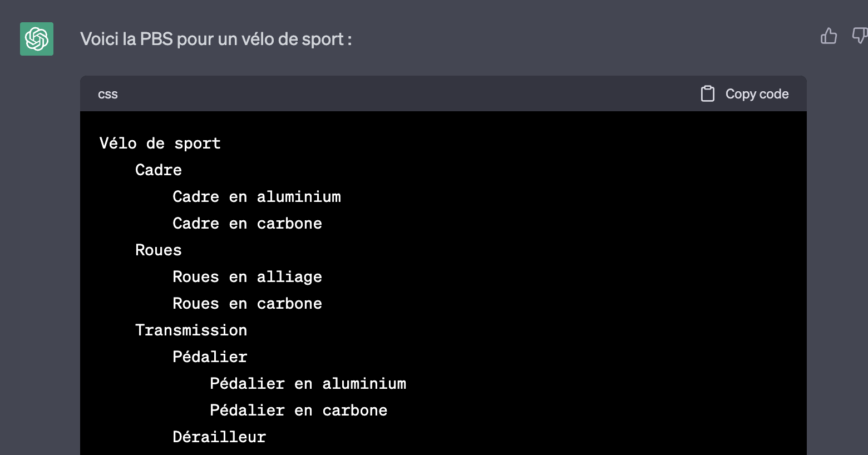868x455 pixels.
Task: Click the Copy code button
Action: coord(757,93)
